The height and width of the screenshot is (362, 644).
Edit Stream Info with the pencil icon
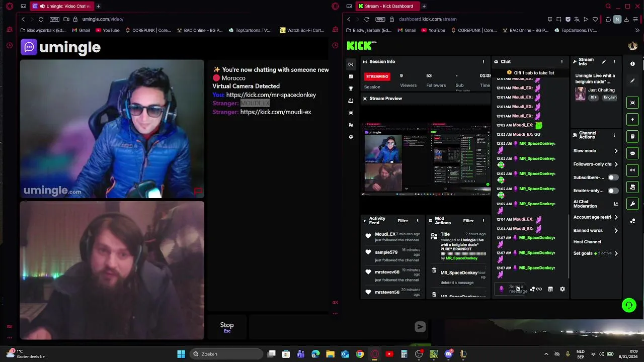pos(604,62)
